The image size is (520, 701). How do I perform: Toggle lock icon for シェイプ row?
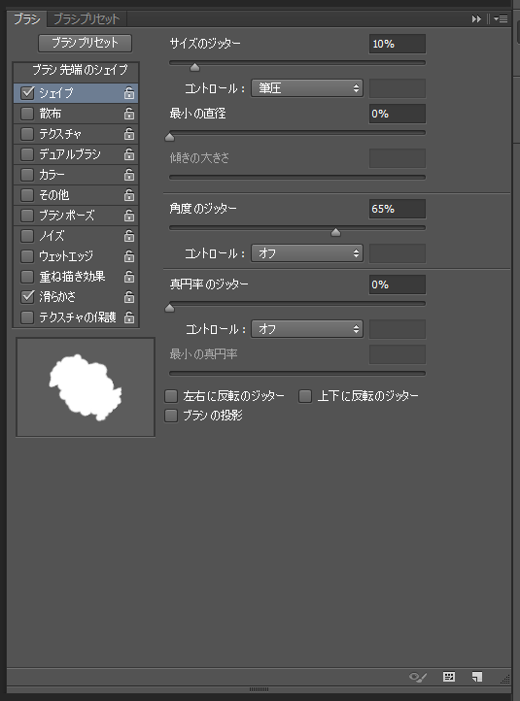coord(129,93)
